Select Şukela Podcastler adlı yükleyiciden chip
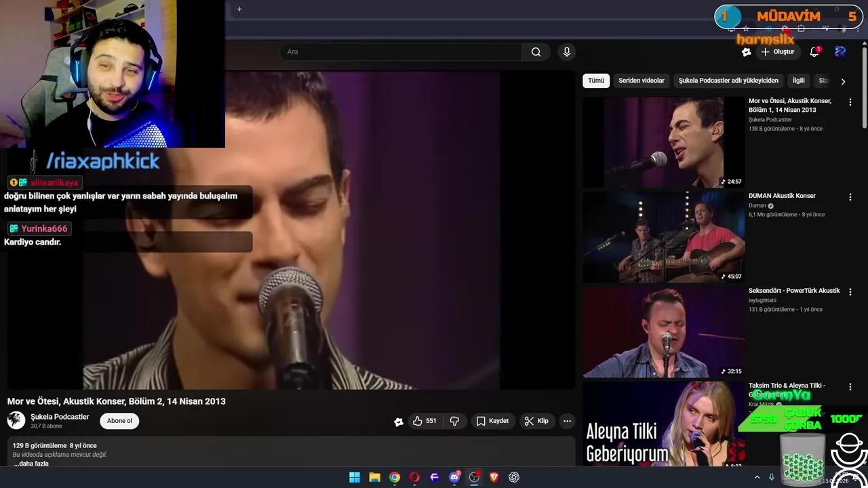Image resolution: width=868 pixels, height=488 pixels. coord(728,81)
